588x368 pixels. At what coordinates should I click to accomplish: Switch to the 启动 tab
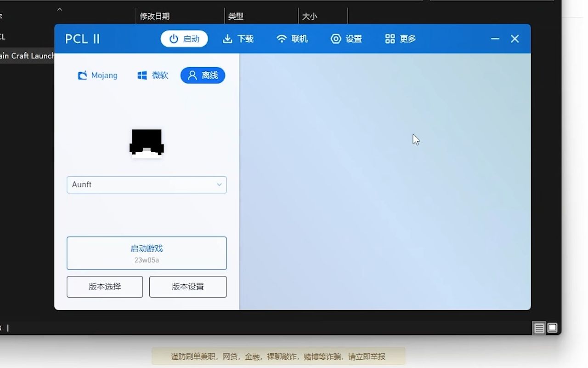pos(184,39)
